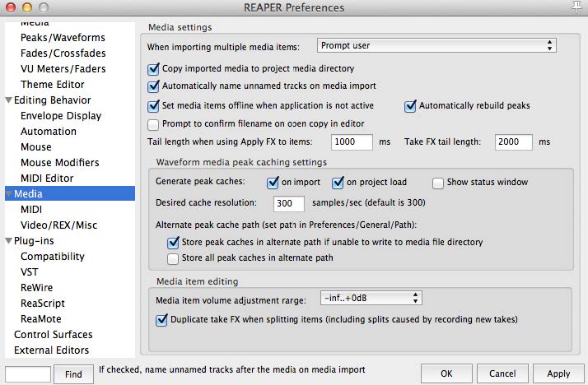Viewport: 588px width, 385px height.
Task: Uncheck Automatically rebuild peaks
Action: [410, 106]
